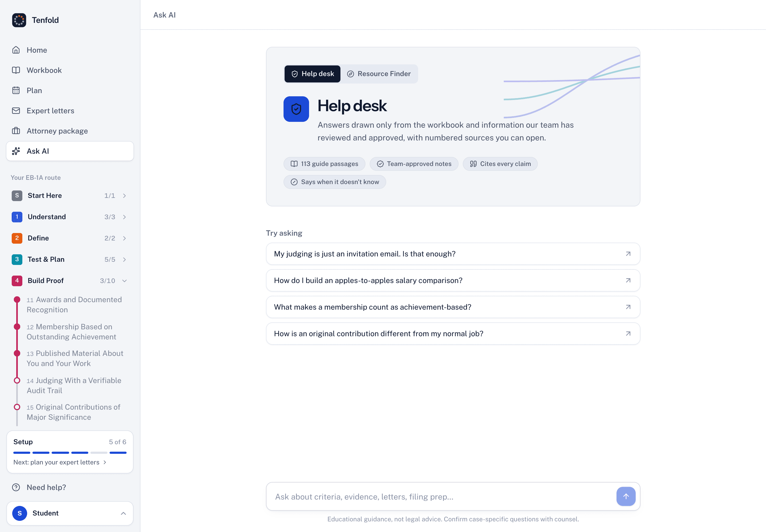766x532 pixels.
Task: Click the Tenfold logo icon
Action: coord(19,20)
